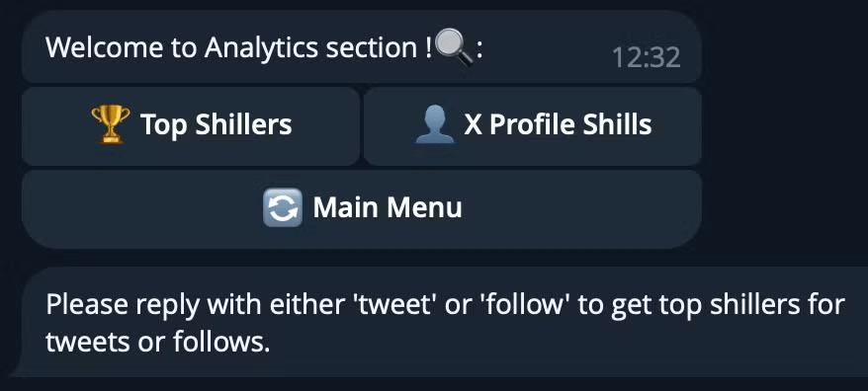Return to the Main Menu
Image resolution: width=868 pixels, height=391 pixels.
point(362,209)
